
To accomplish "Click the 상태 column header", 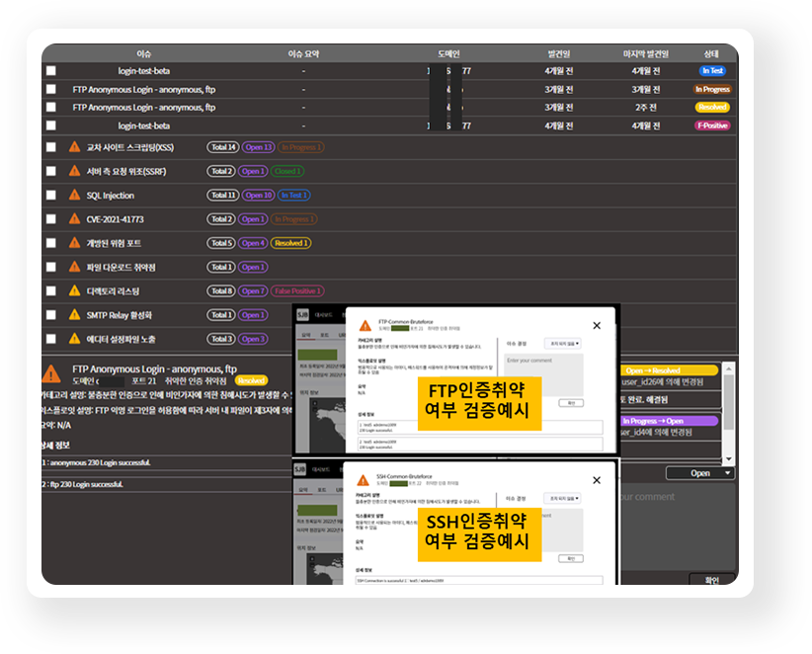I will point(711,53).
